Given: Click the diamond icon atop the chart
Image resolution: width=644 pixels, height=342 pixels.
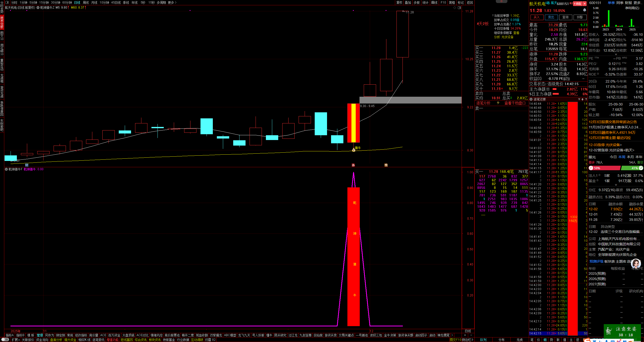Looking at the screenshot, I should (x=455, y=8).
